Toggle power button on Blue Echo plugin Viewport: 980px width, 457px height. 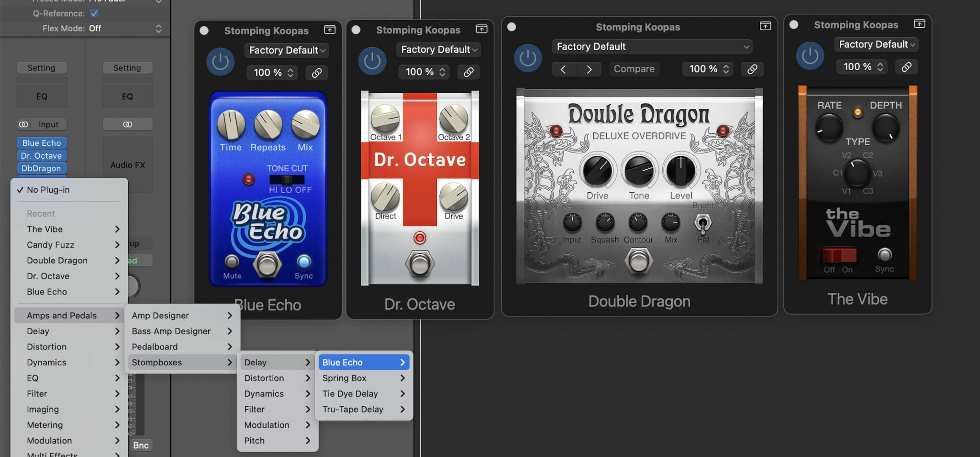click(x=220, y=61)
